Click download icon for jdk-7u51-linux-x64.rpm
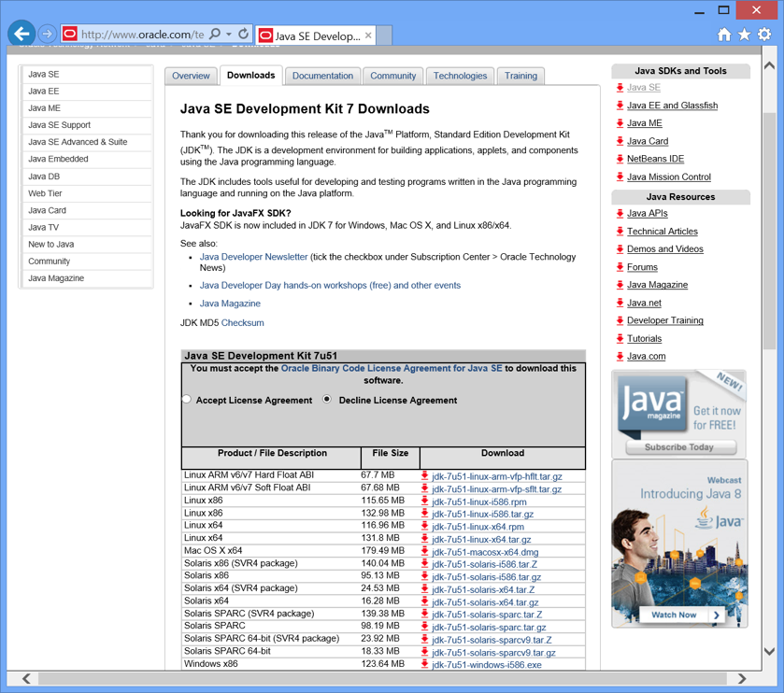This screenshot has height=693, width=784. pos(424,526)
